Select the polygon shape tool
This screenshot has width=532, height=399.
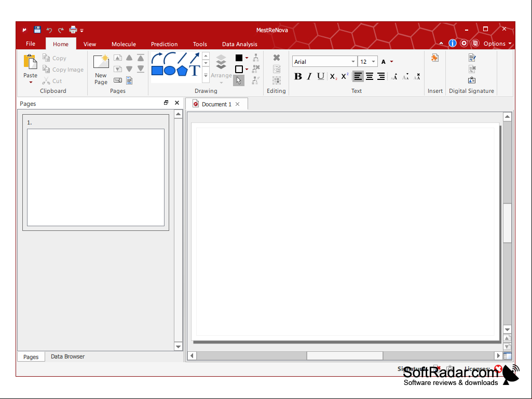[182, 71]
